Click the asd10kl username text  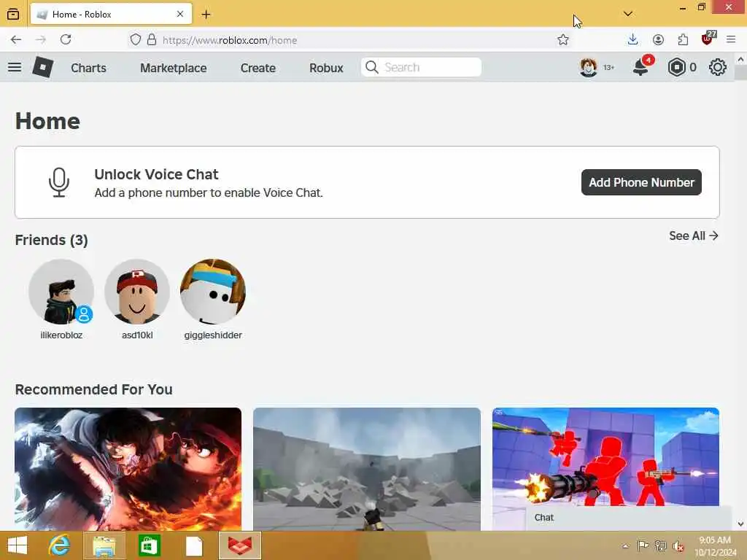pos(137,335)
